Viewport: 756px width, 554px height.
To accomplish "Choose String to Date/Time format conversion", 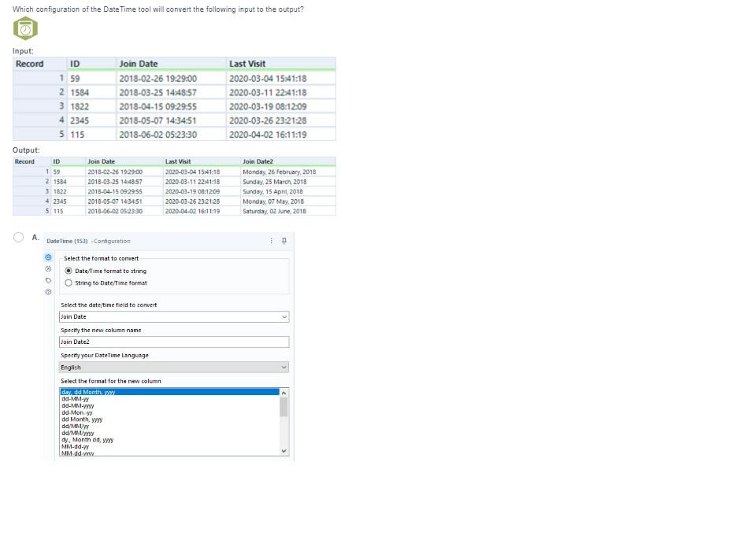I will (69, 283).
